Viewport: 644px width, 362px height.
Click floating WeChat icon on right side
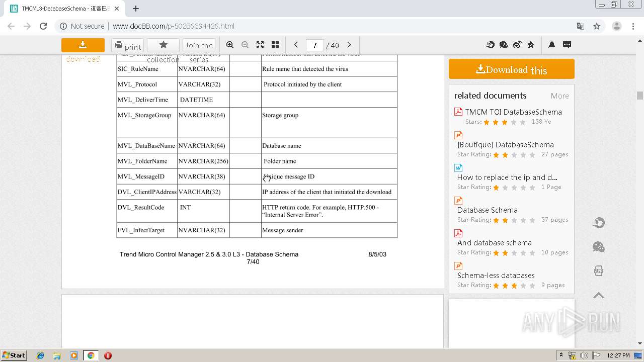(599, 247)
